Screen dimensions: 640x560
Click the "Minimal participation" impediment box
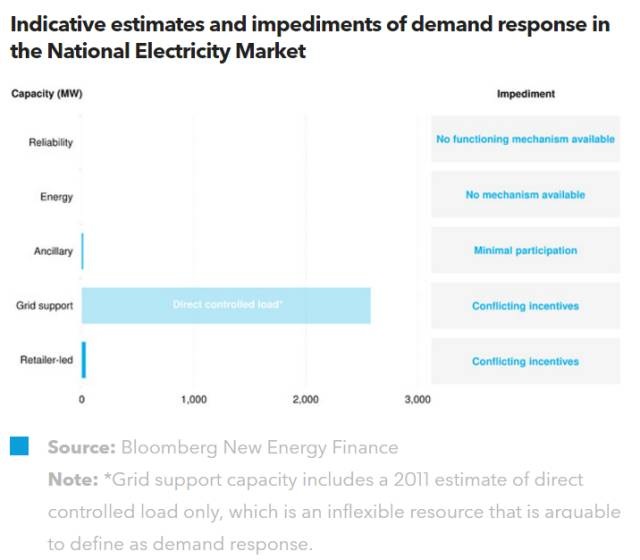point(525,250)
